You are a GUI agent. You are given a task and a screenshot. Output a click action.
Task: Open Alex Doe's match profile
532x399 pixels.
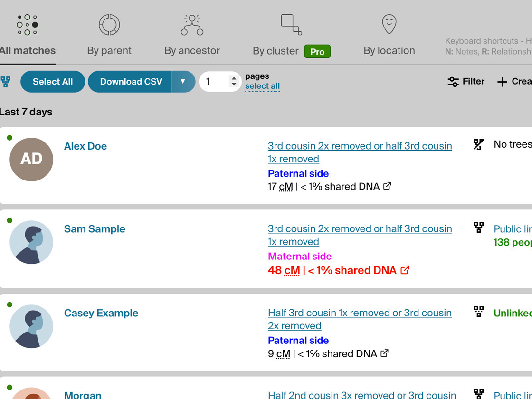click(x=85, y=146)
